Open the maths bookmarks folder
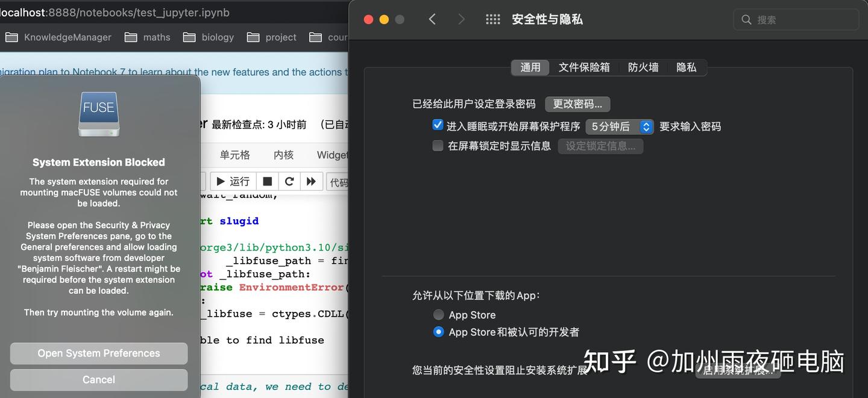 tap(146, 37)
